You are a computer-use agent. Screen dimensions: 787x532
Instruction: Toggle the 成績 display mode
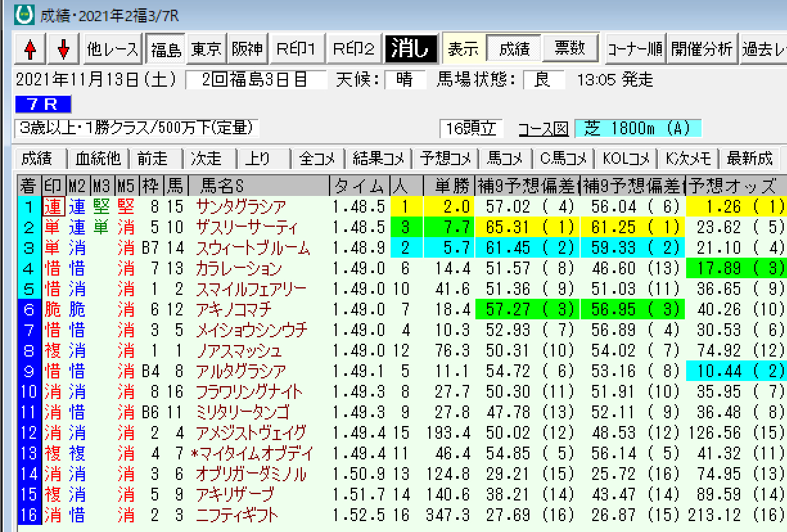point(514,48)
